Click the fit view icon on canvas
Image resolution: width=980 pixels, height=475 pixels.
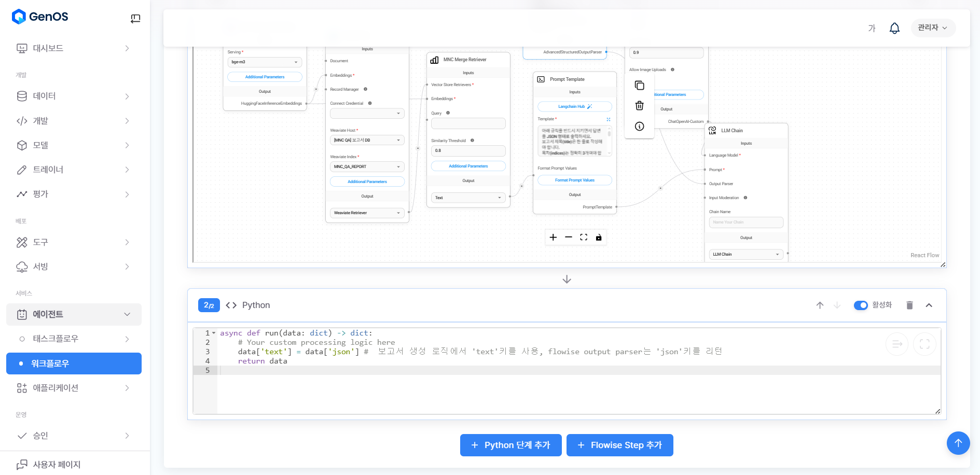(x=584, y=237)
